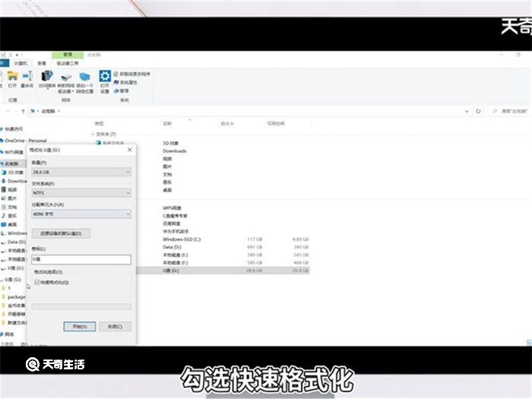Select 本地磁盘 (E:) in the file list
Viewport: 532px width, 399px height.
(176, 255)
